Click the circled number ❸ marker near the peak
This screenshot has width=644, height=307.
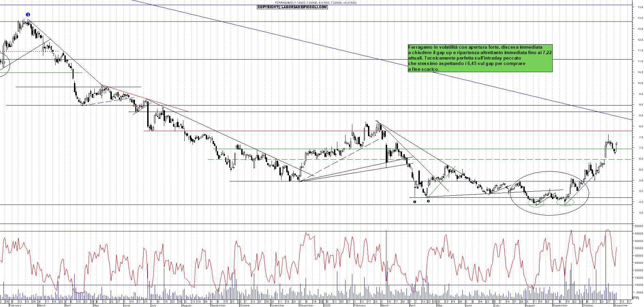(x=28, y=14)
